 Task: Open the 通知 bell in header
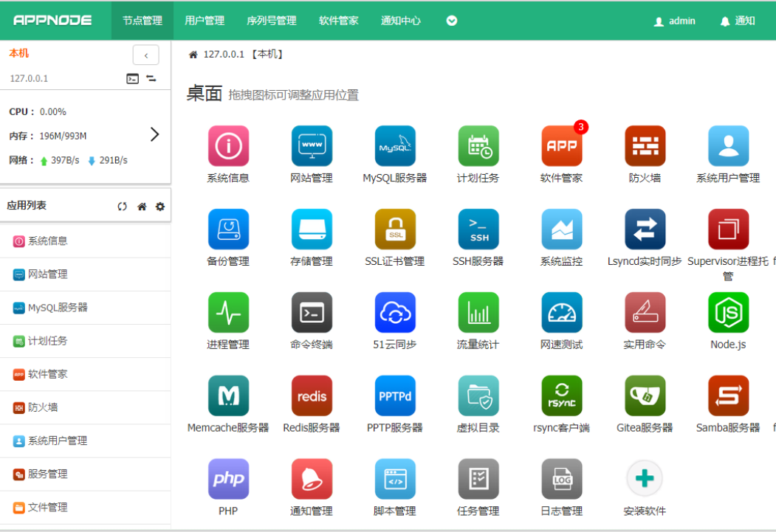pos(738,21)
